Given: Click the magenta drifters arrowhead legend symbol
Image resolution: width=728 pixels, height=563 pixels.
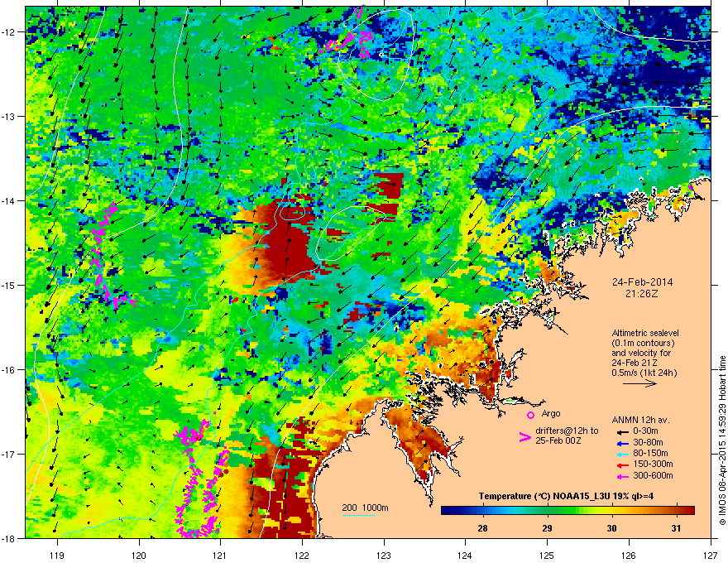Looking at the screenshot, I should [525, 437].
